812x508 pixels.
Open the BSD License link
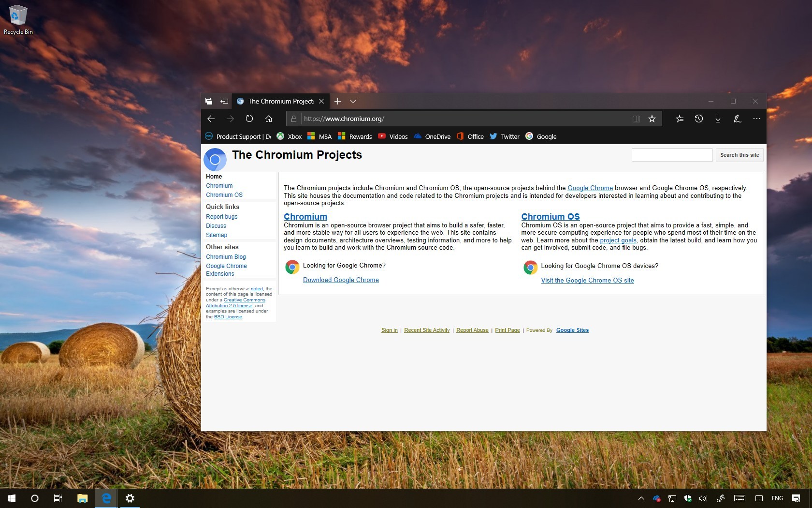pyautogui.click(x=228, y=317)
